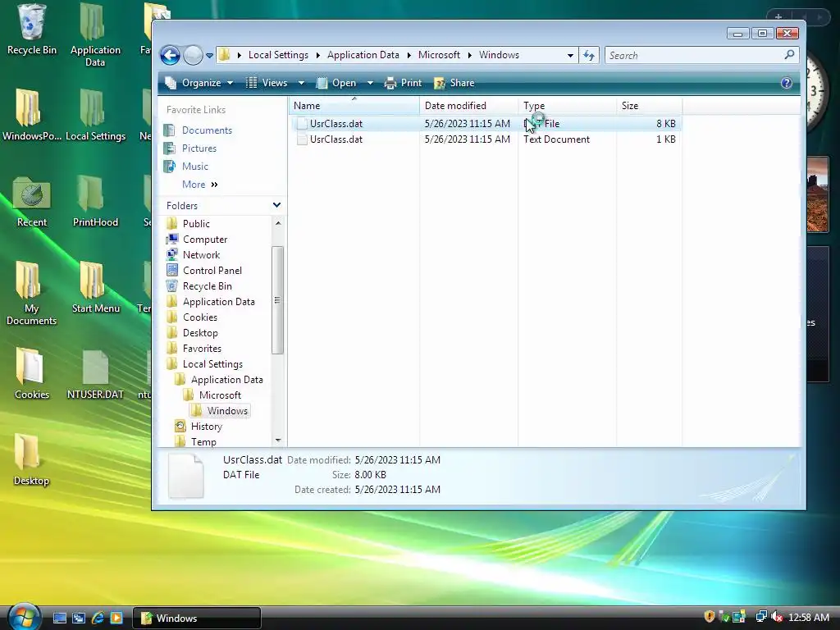Click the Start orb button
The height and width of the screenshot is (630, 840).
point(24,617)
